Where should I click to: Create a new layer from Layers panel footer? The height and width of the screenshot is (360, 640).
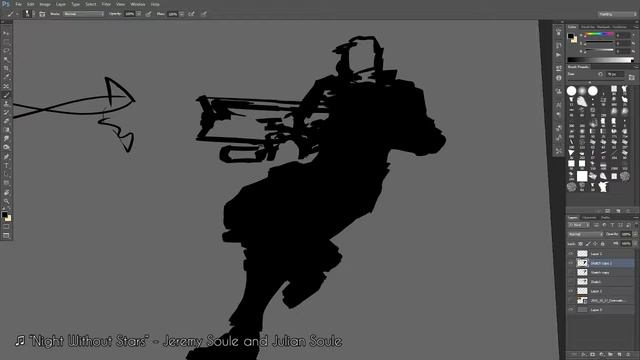(620, 355)
